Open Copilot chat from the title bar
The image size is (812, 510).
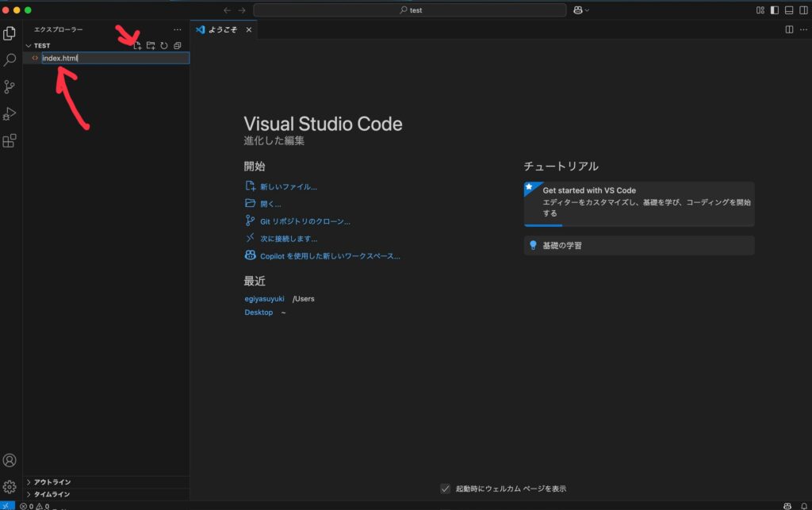pyautogui.click(x=578, y=10)
